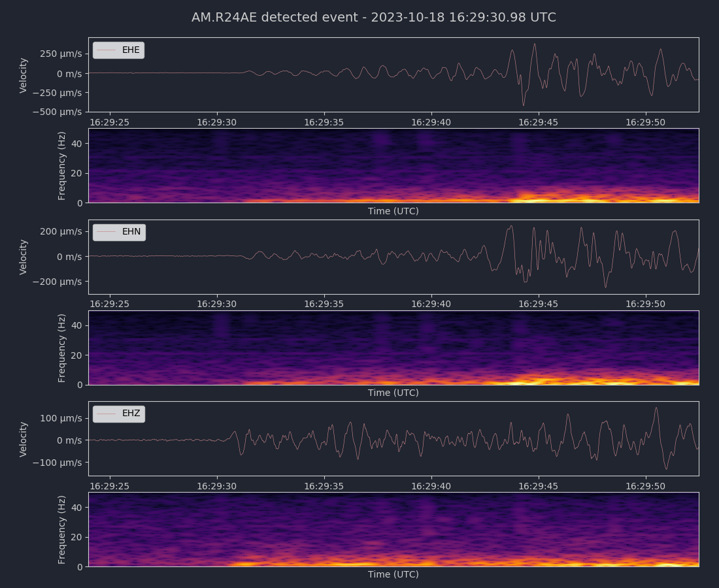The width and height of the screenshot is (719, 588).
Task: Click the AM.R24AE detected event title
Action: [x=373, y=18]
